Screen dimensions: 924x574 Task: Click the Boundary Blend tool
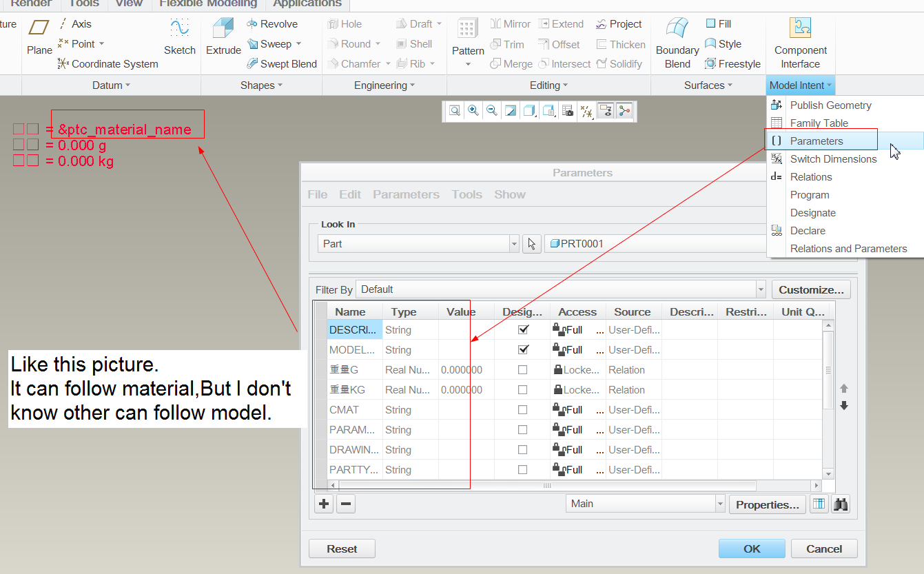point(677,43)
